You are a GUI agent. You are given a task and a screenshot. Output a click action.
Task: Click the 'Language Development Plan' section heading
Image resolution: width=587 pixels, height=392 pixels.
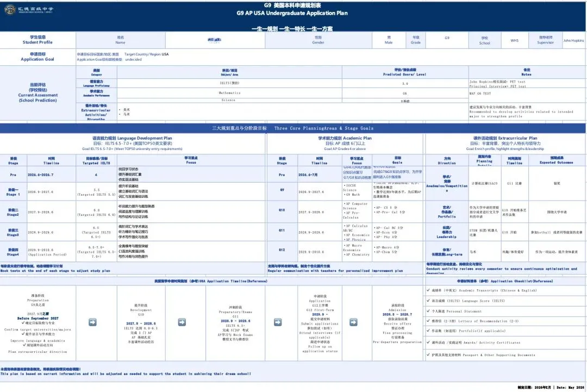[132, 138]
